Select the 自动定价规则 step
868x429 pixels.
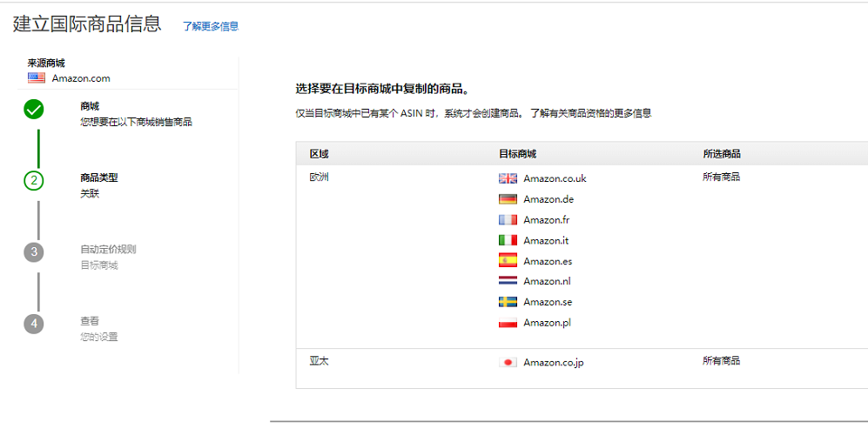pos(108,249)
